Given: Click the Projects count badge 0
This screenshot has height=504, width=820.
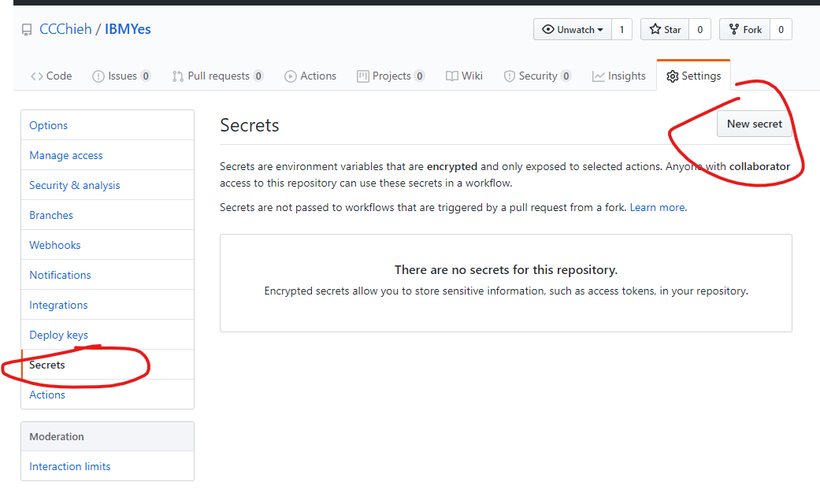Looking at the screenshot, I should pos(419,76).
